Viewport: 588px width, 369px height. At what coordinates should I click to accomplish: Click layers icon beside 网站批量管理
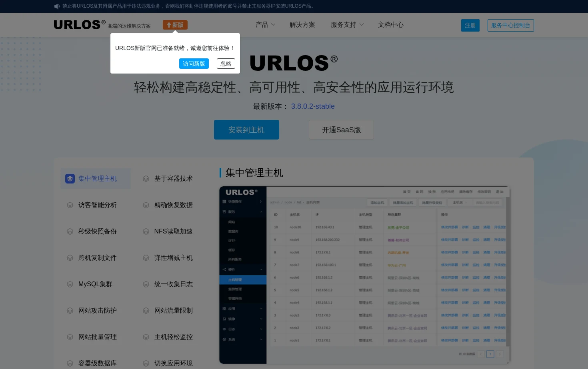[70, 337]
